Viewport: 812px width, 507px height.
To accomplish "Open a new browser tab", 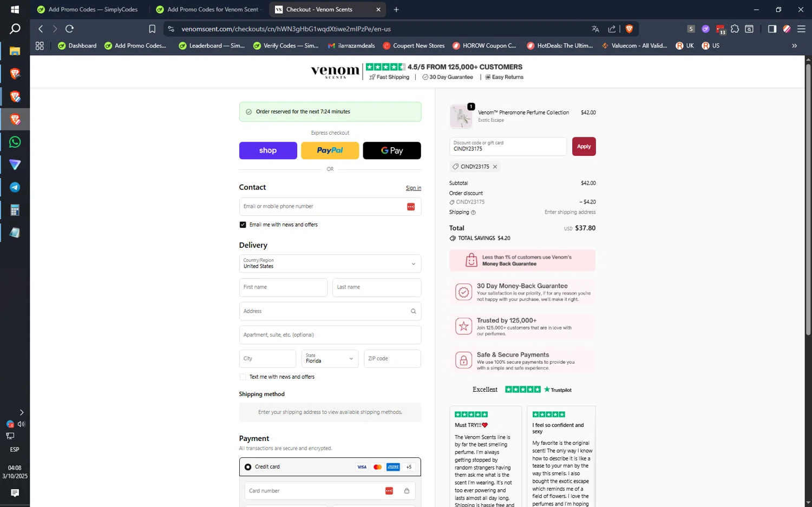I will [x=396, y=9].
